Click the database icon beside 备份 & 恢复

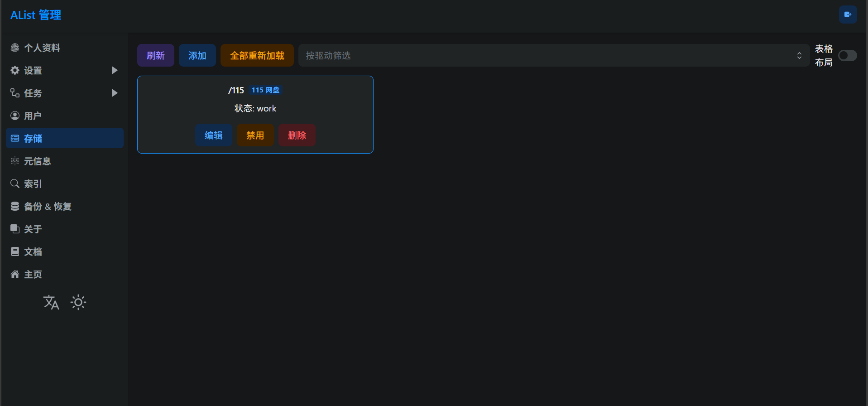(15, 206)
